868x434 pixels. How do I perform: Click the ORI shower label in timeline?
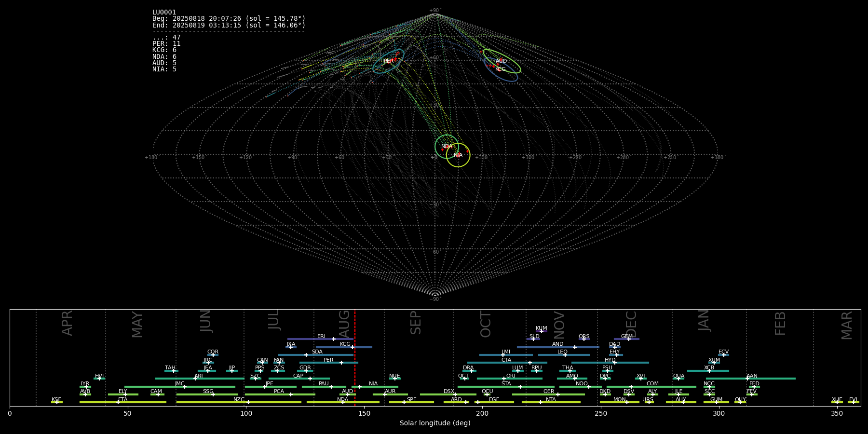[511, 376]
